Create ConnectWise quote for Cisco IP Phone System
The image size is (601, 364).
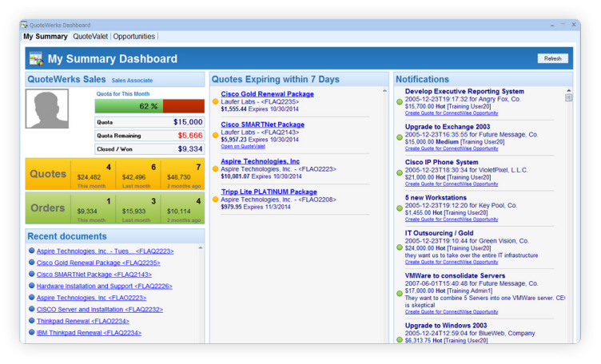point(452,184)
